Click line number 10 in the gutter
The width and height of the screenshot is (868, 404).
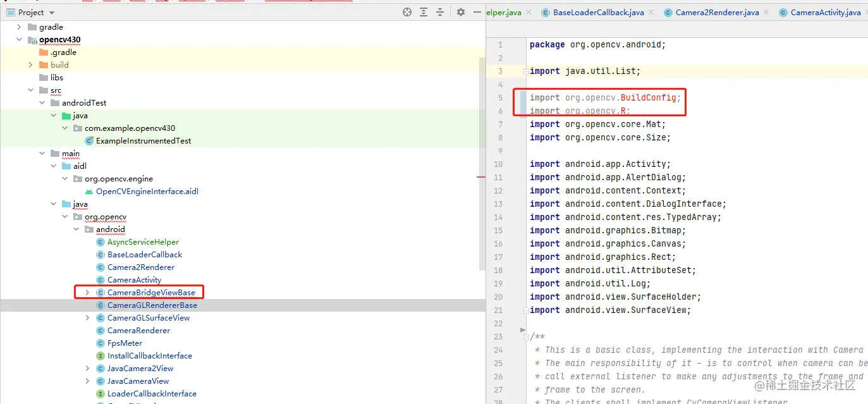coord(499,164)
